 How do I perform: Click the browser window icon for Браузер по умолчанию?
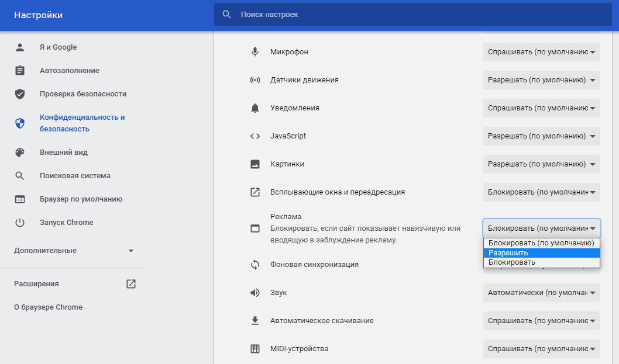(x=20, y=199)
